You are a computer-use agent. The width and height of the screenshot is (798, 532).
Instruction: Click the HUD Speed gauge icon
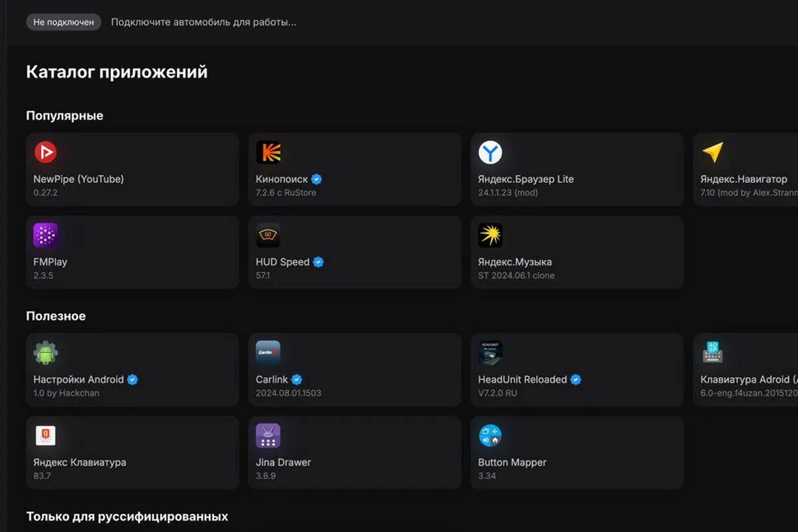tap(268, 235)
